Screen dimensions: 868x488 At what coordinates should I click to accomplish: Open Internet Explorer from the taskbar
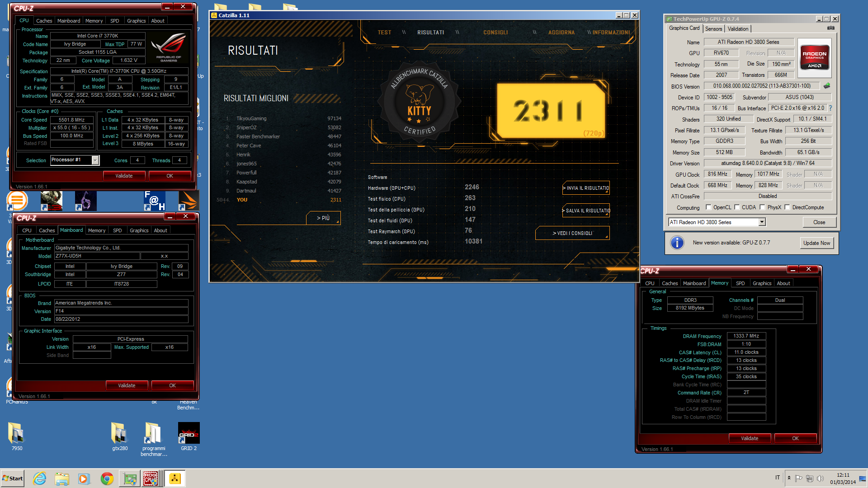[40, 479]
